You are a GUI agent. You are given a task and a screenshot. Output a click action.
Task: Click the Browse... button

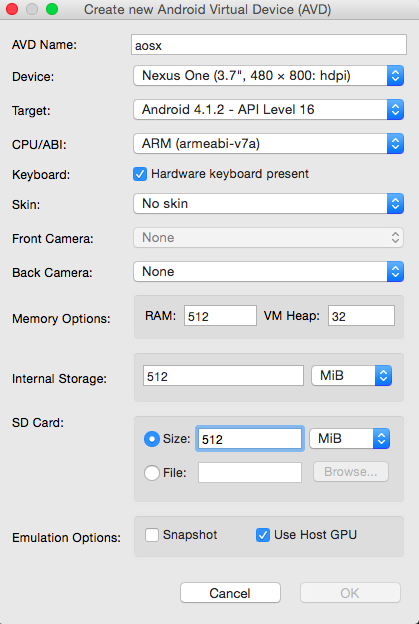[x=351, y=472]
